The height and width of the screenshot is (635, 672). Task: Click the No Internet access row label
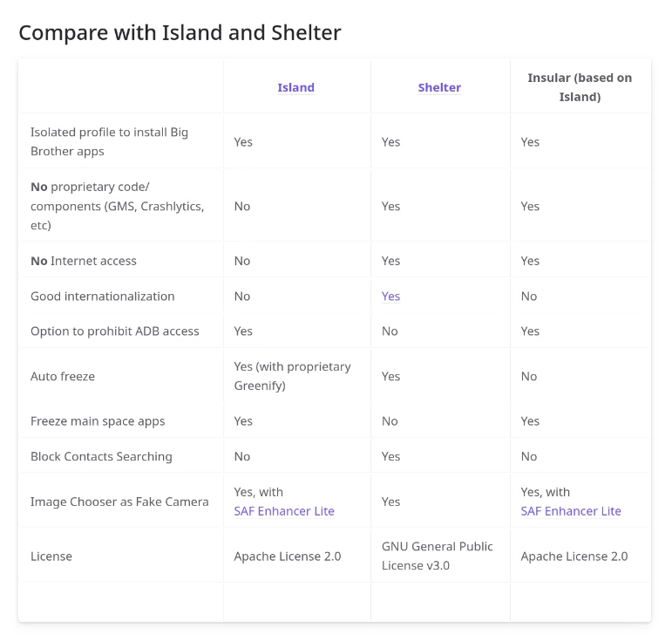click(84, 261)
